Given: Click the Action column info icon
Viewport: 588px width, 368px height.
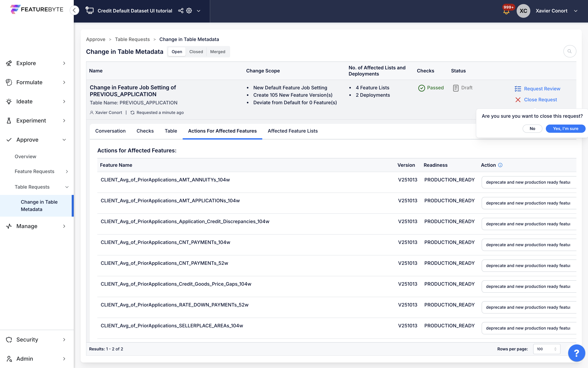Looking at the screenshot, I should [500, 165].
